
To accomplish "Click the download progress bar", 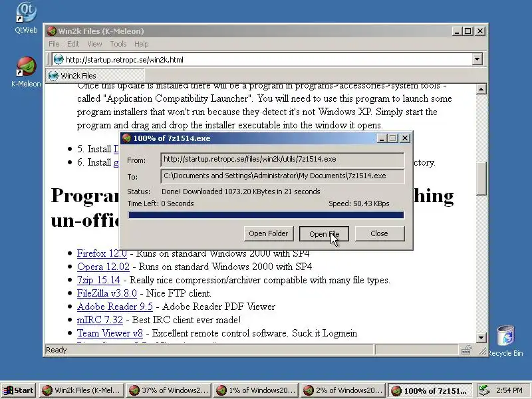I will tap(266, 215).
